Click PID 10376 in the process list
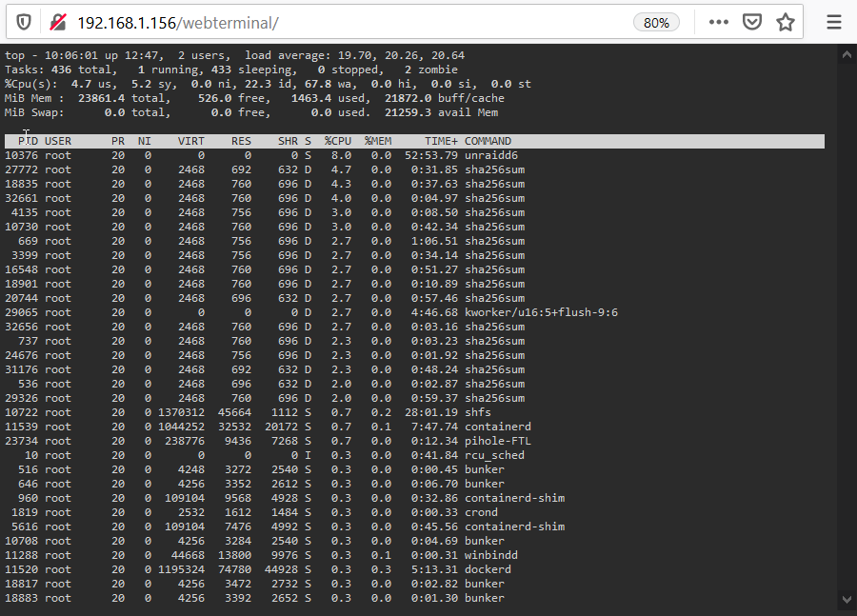 pos(21,155)
